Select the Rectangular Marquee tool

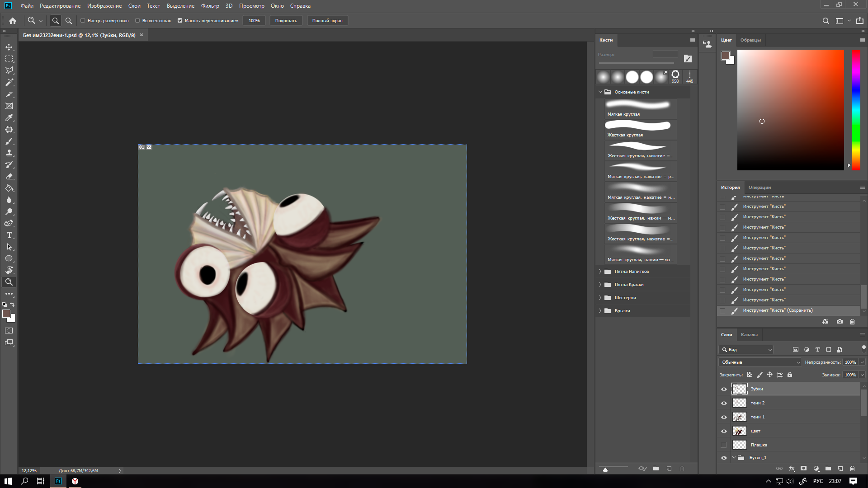[9, 59]
